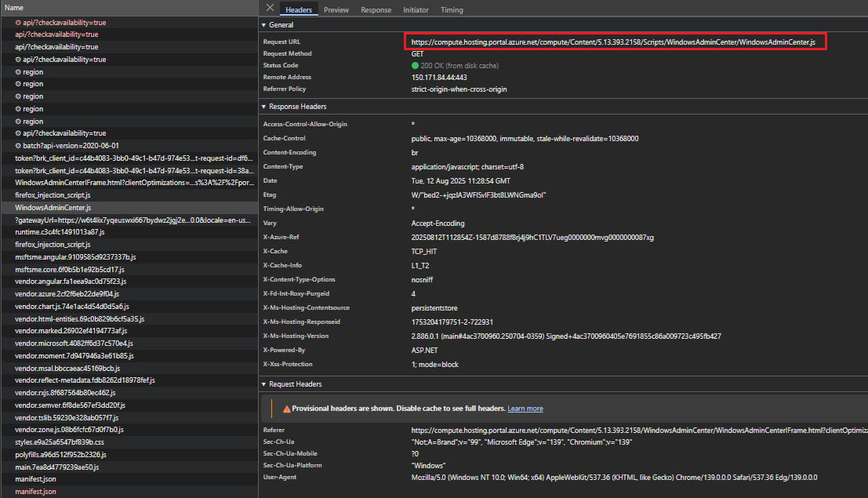Collapse the Response Headers section

tap(264, 107)
